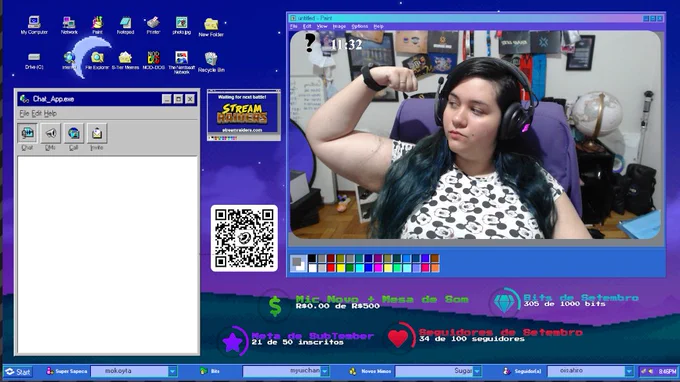Click the streamraiders.com link text
This screenshot has height=382, width=680.
[x=242, y=130]
